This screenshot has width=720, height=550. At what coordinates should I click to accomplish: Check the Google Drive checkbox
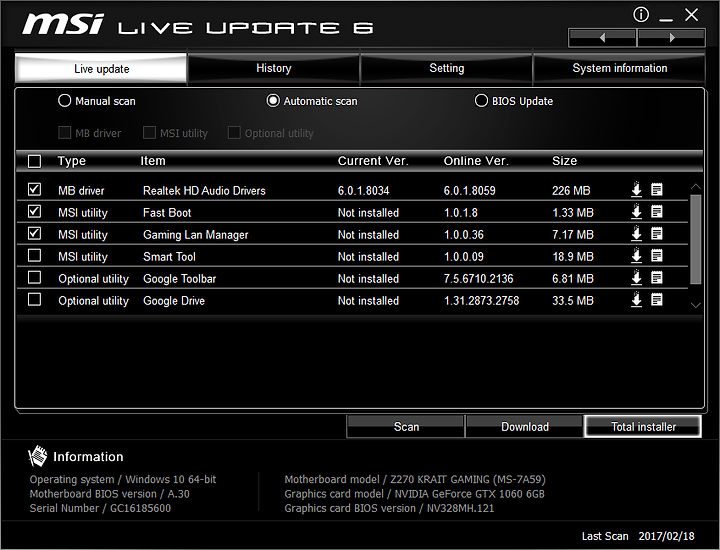point(34,299)
